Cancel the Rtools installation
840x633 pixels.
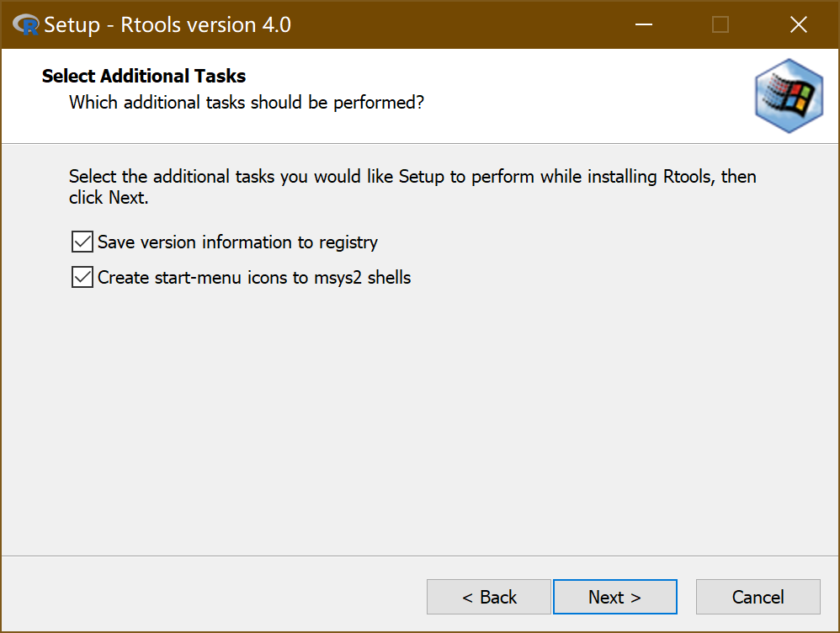pyautogui.click(x=758, y=597)
